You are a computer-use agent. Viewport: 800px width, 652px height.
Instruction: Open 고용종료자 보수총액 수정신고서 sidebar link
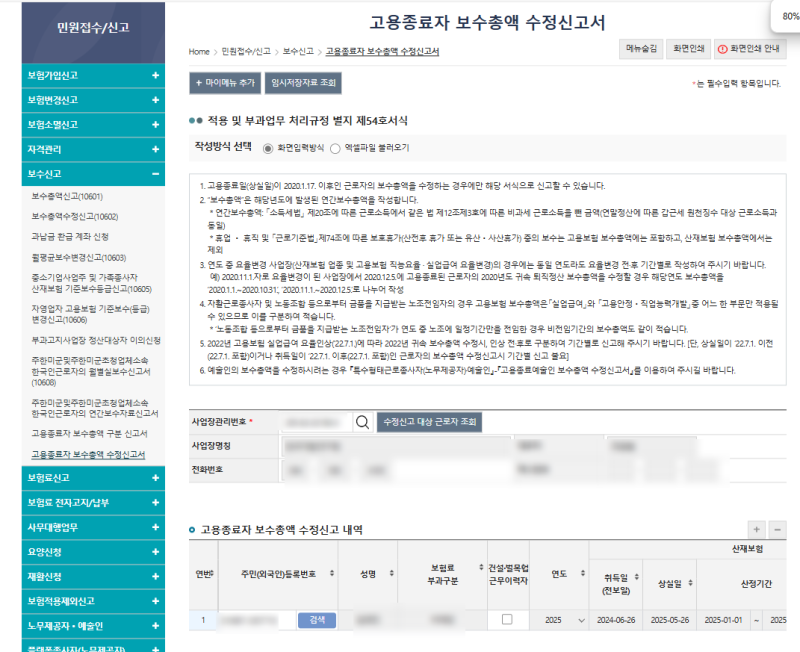point(88,455)
